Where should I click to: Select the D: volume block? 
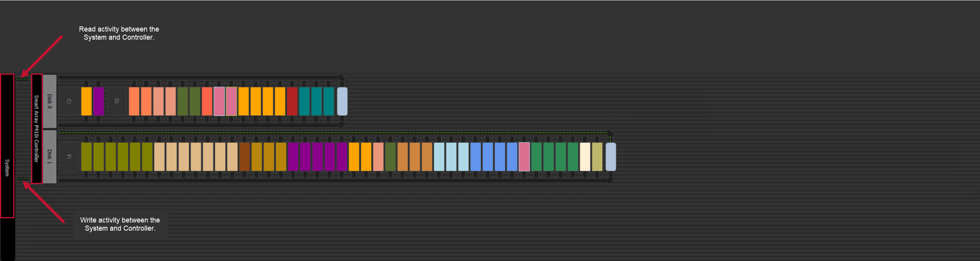pos(116,102)
